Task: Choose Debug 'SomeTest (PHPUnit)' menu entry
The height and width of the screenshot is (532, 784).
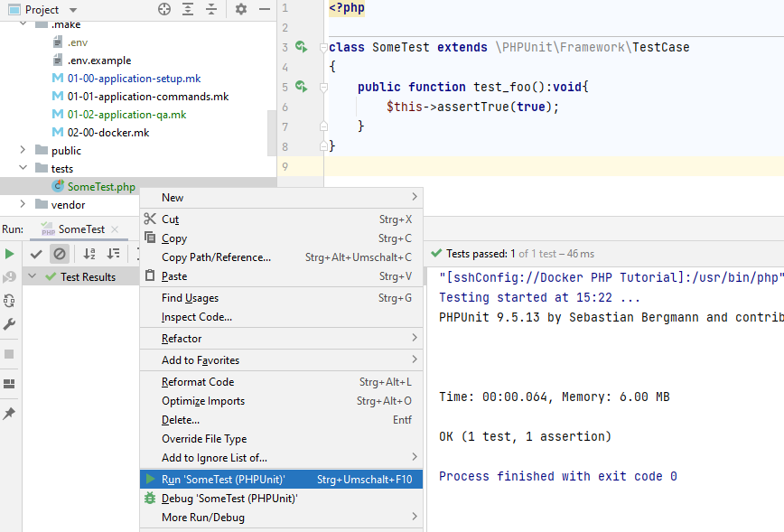Action: pos(229,498)
